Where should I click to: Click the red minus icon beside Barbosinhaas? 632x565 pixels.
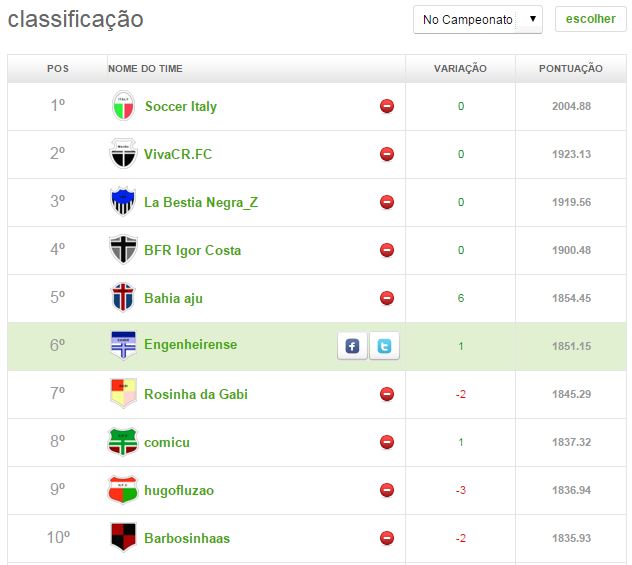[387, 538]
